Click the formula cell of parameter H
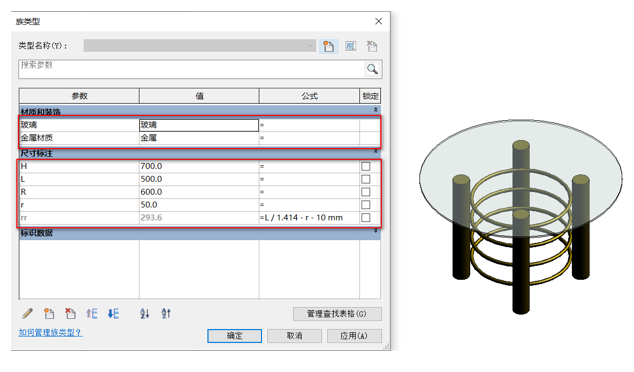This screenshot has width=634, height=372. coord(309,166)
